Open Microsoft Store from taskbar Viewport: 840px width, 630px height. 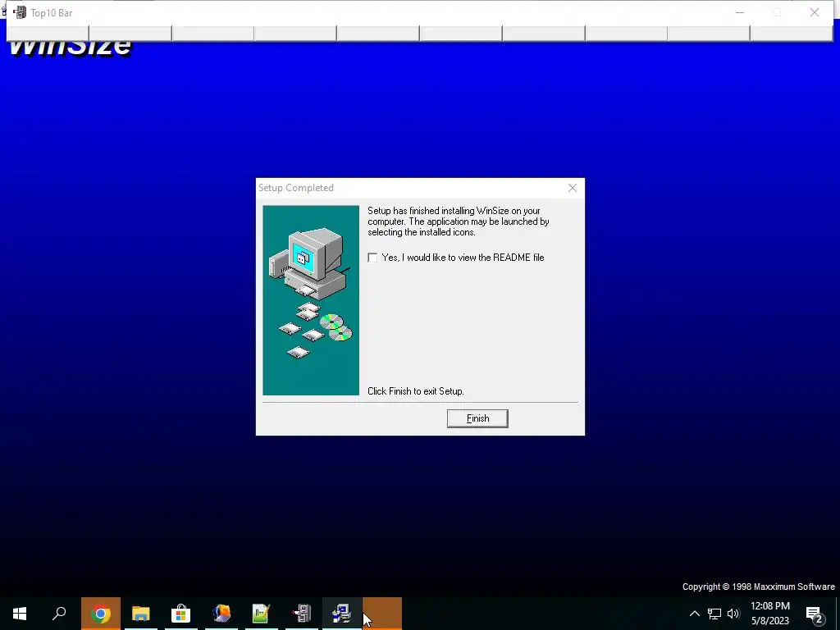[181, 614]
